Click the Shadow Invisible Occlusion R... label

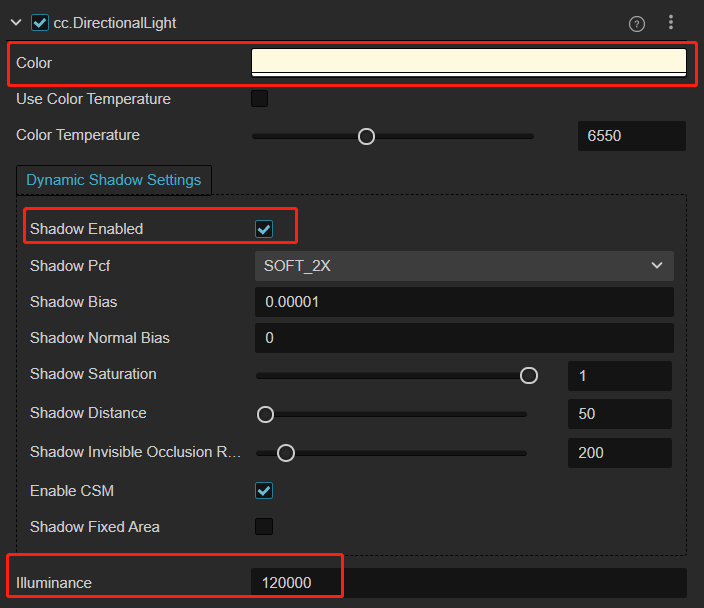135,452
